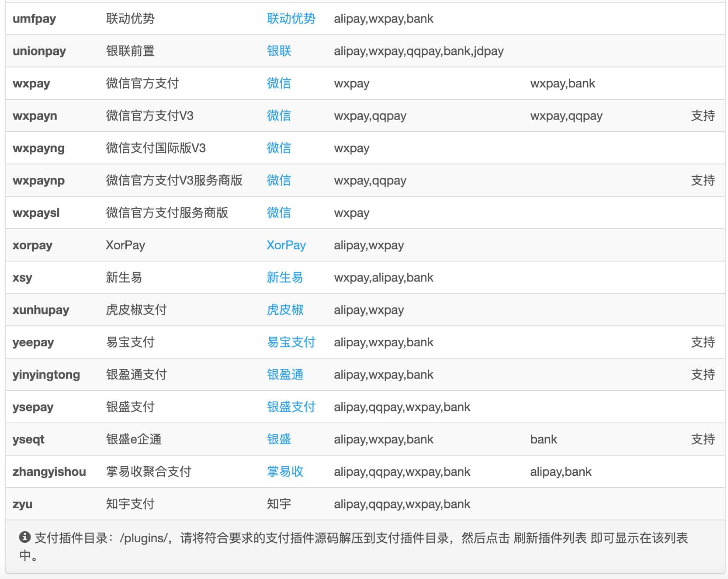Click 微信官方支付V3服务商版 description
728x579 pixels.
pos(174,180)
